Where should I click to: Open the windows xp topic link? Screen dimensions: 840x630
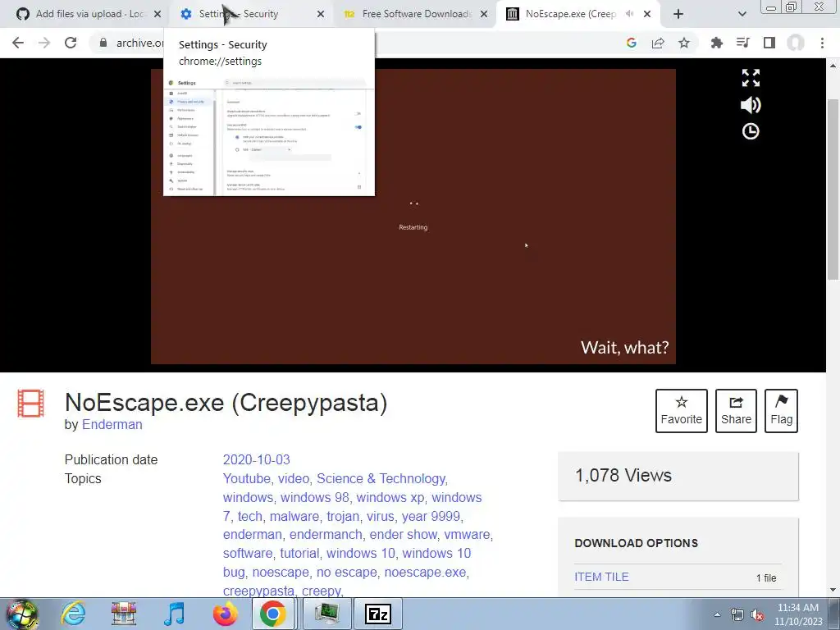click(x=390, y=497)
